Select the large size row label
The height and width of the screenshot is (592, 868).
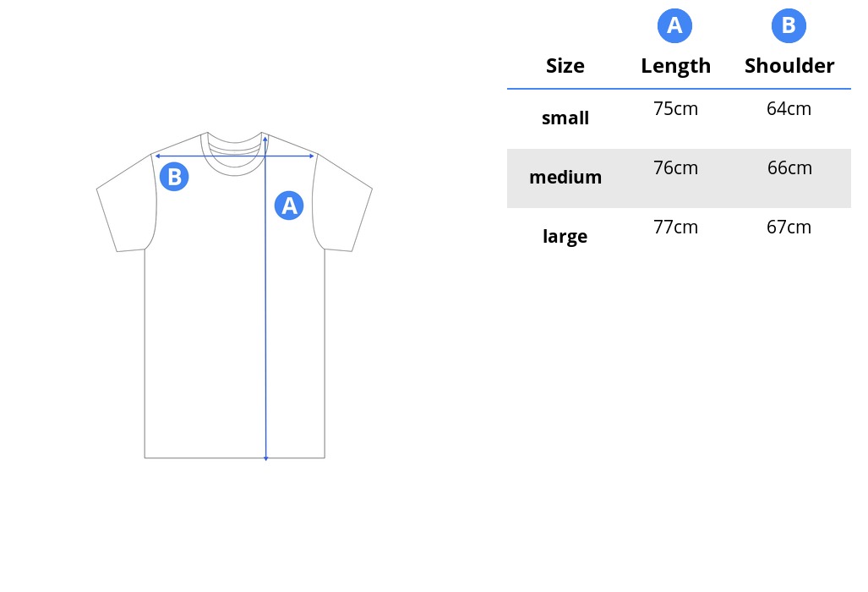565,237
